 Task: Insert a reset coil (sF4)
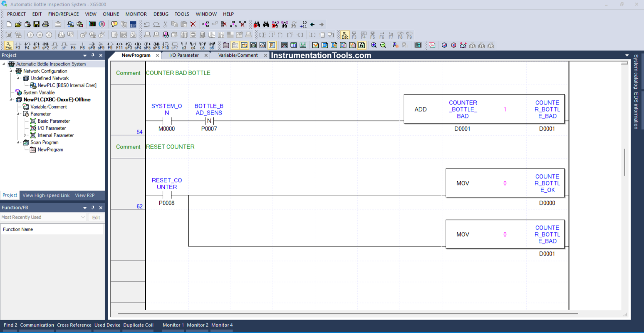138,45
